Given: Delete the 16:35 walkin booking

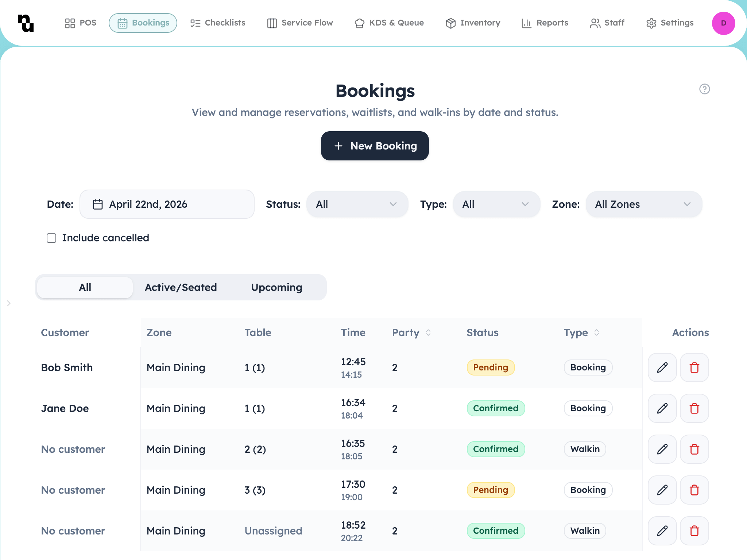Looking at the screenshot, I should coord(694,449).
